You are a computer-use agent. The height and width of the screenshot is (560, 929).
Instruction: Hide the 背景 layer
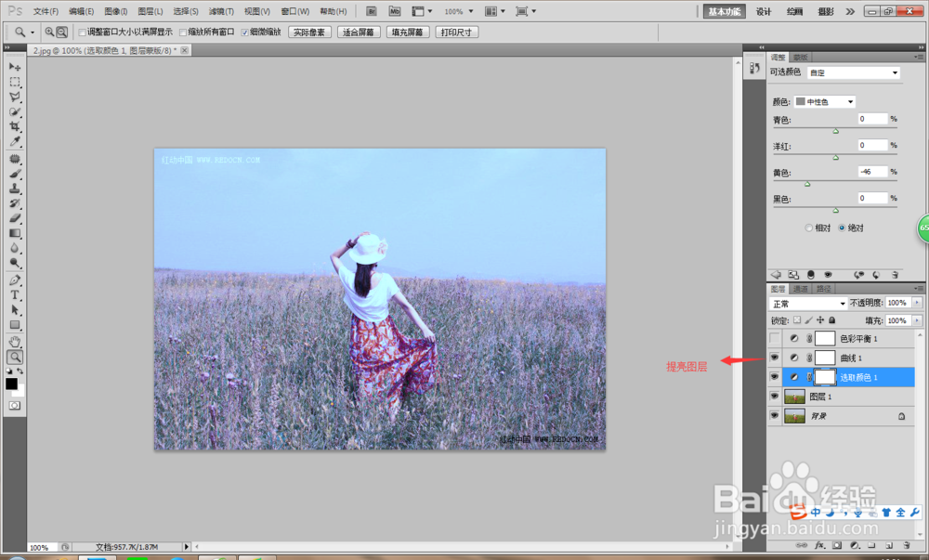tap(775, 415)
